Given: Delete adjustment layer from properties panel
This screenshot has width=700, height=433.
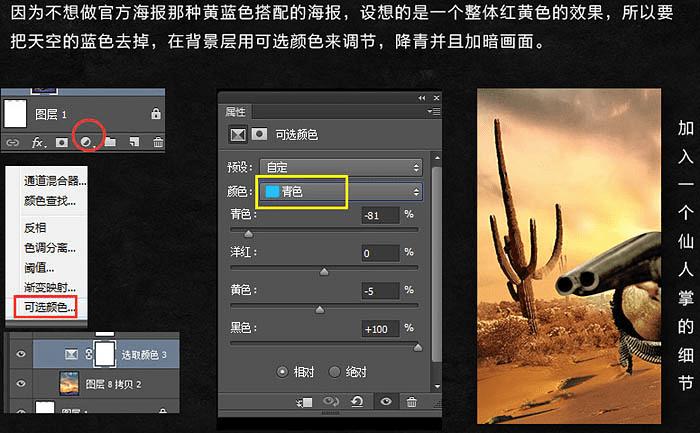Looking at the screenshot, I should tap(411, 402).
